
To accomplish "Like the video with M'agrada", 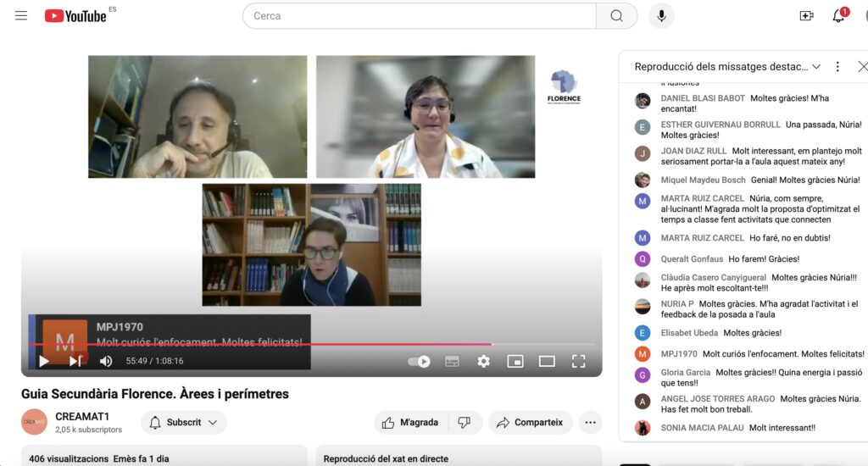I will tap(410, 422).
